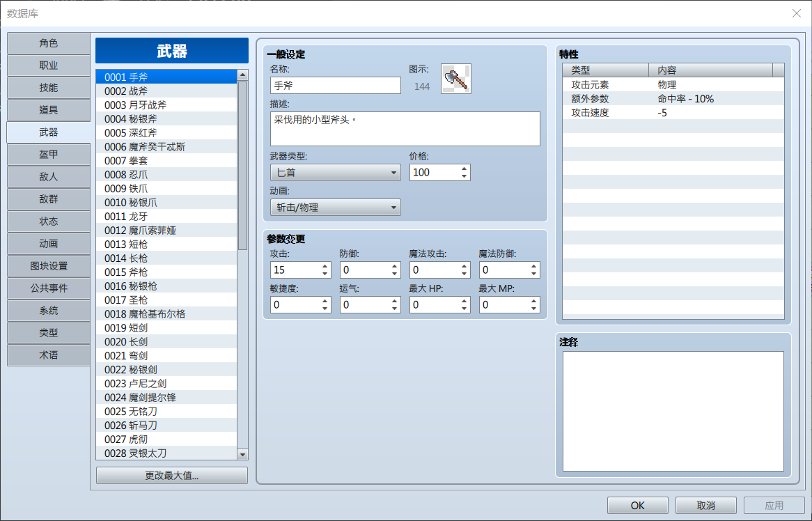Confirm with the OK button
Image resolution: width=812 pixels, height=521 pixels.
(637, 506)
